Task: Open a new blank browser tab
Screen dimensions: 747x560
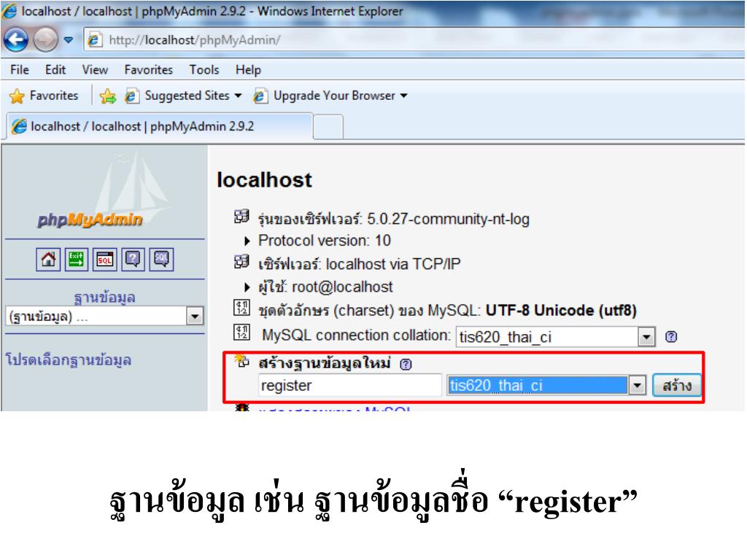Action: pyautogui.click(x=328, y=127)
